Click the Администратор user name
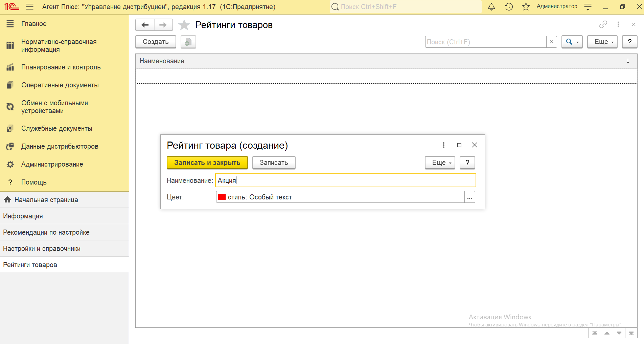This screenshot has width=644, height=344. pyautogui.click(x=557, y=6)
